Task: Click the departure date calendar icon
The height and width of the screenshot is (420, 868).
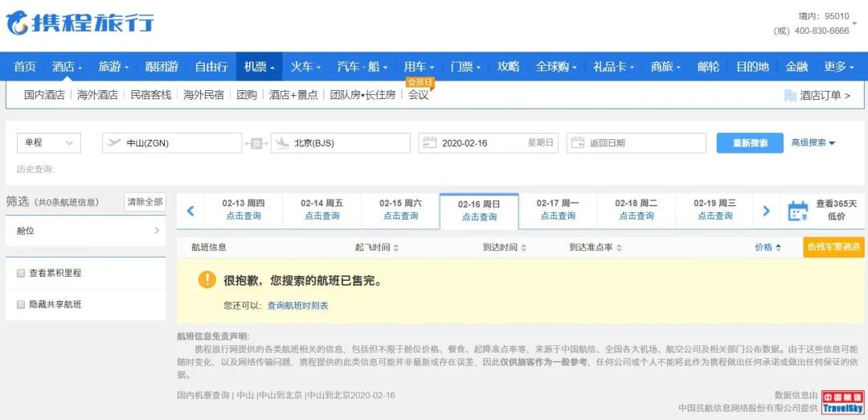Action: coord(429,143)
